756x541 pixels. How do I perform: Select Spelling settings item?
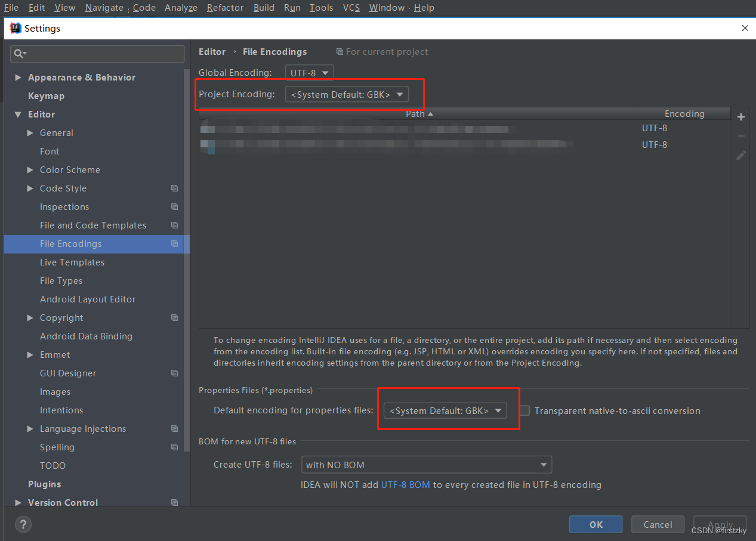point(57,447)
